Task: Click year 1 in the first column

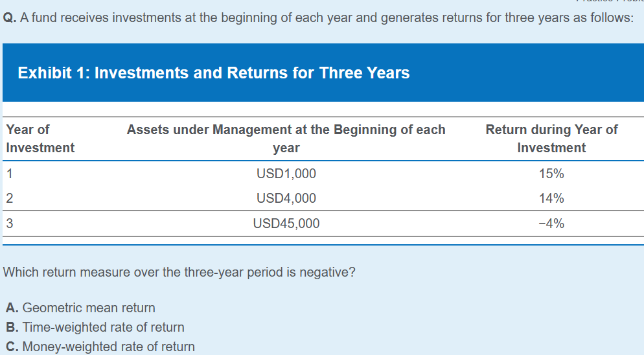Action: click(9, 174)
